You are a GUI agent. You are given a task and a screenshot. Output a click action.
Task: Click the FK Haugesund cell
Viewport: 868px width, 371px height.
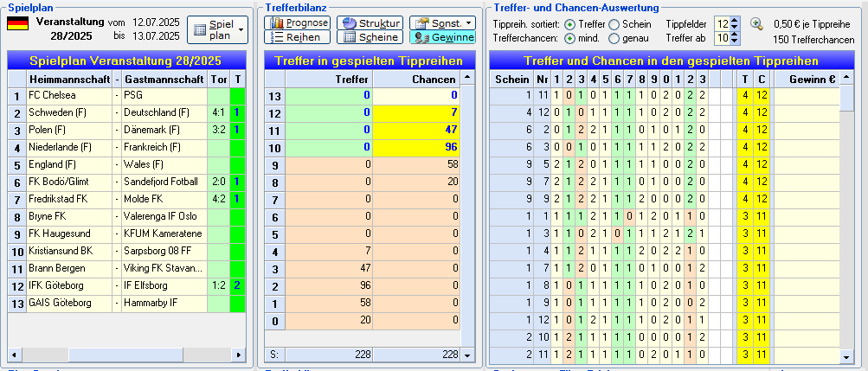69,233
